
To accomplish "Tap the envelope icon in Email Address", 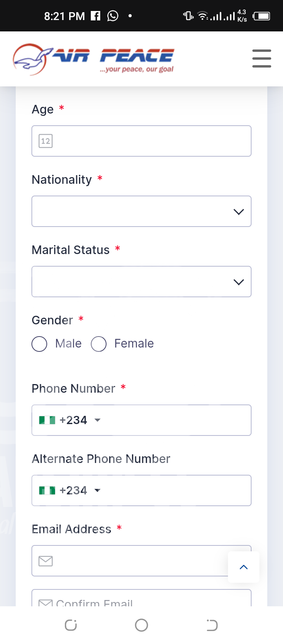I will pyautogui.click(x=46, y=561).
